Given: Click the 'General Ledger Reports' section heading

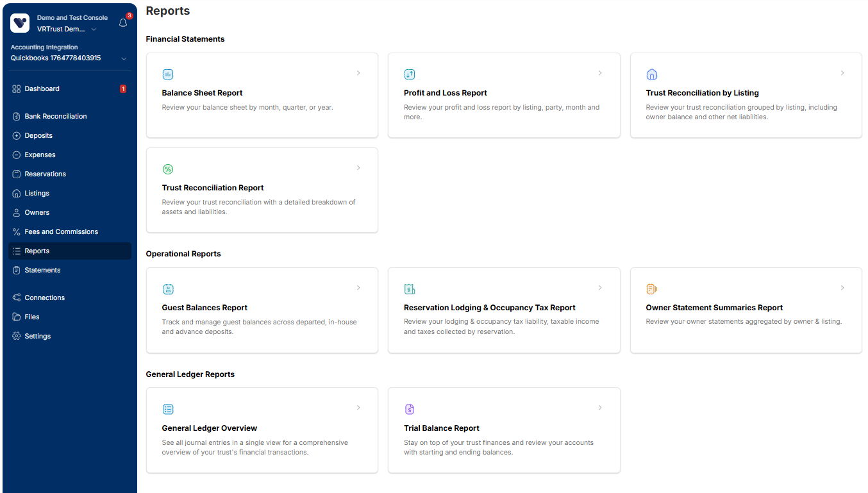Looking at the screenshot, I should click(x=190, y=374).
